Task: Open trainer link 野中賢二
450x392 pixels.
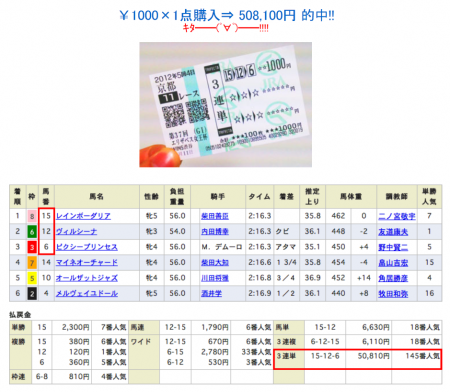Action: coord(393,247)
